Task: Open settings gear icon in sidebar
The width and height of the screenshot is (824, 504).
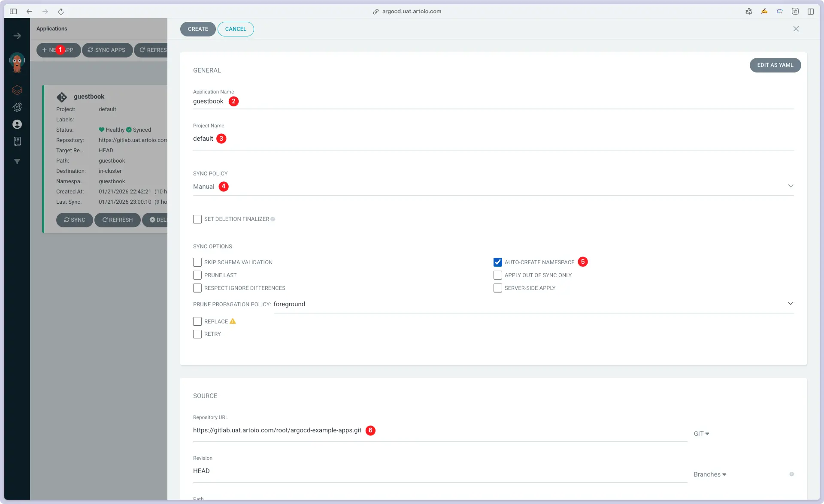Action: point(17,107)
